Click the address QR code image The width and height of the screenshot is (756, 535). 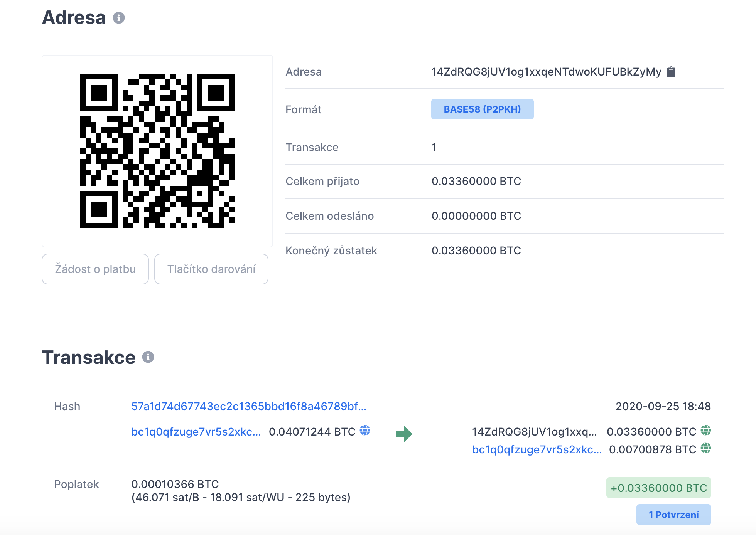[157, 151]
